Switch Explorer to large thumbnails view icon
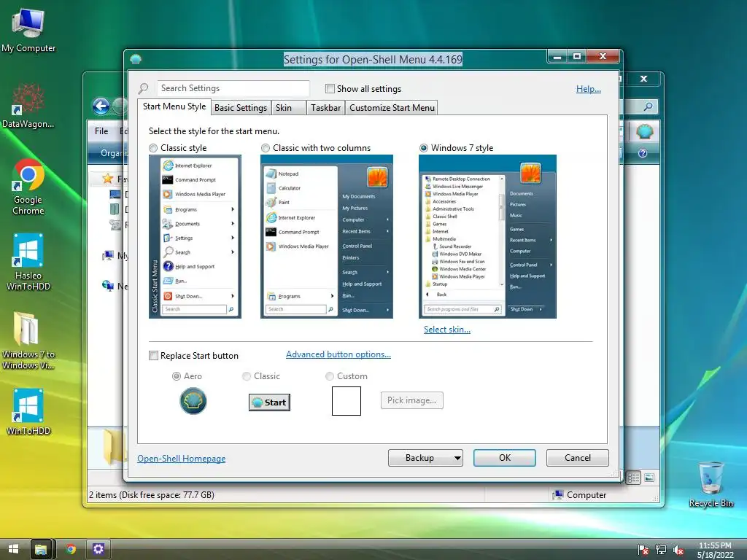The height and width of the screenshot is (560, 747). [649, 478]
